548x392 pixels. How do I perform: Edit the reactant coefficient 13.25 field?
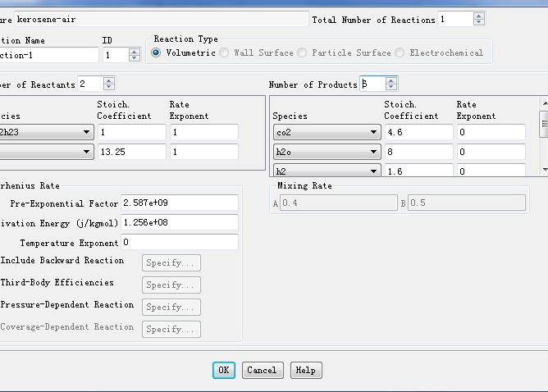point(130,152)
